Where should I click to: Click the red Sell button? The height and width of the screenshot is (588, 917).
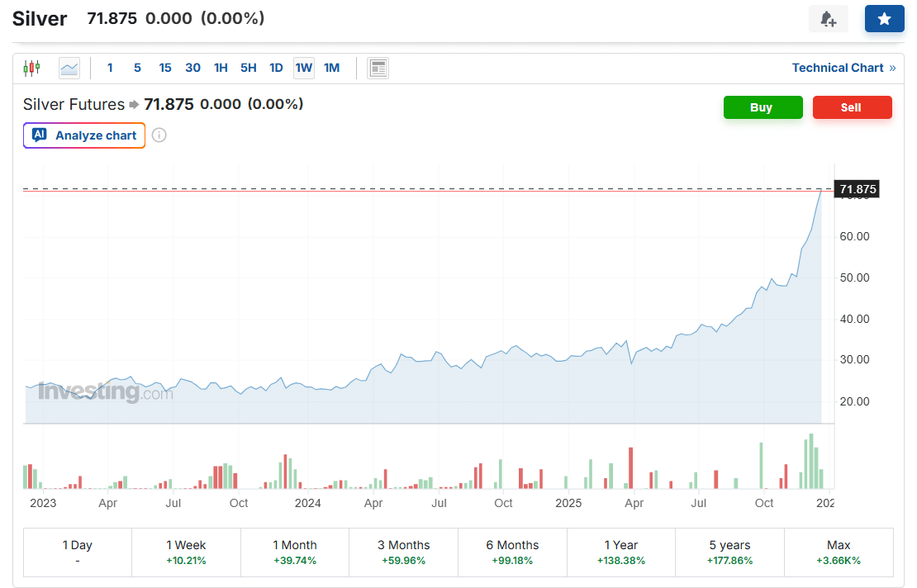(852, 107)
